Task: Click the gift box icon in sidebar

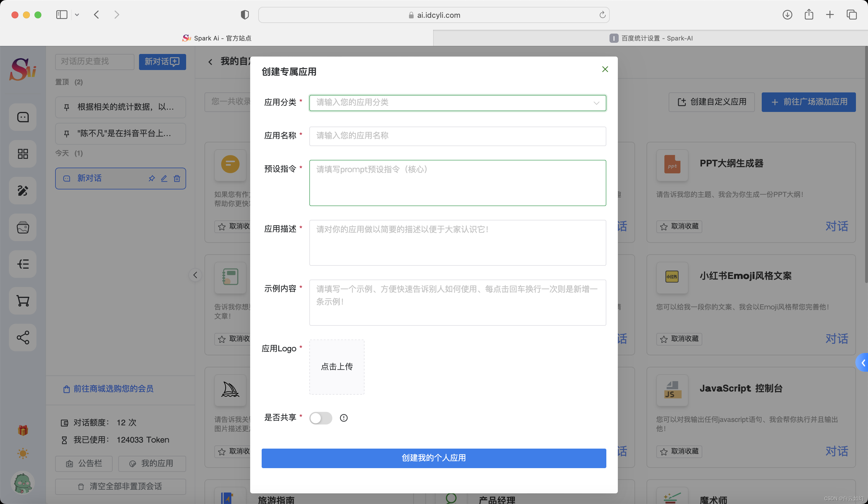Action: [x=23, y=430]
